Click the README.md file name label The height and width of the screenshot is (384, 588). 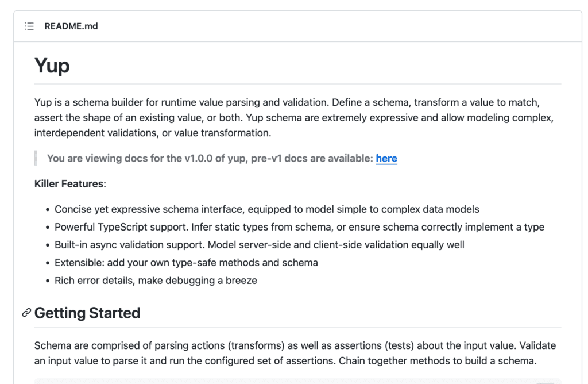71,26
